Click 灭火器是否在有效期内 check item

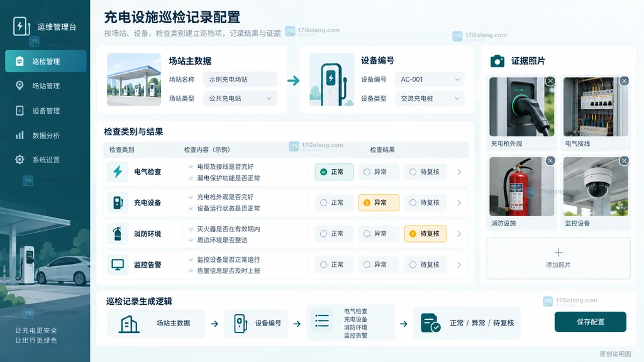click(228, 229)
